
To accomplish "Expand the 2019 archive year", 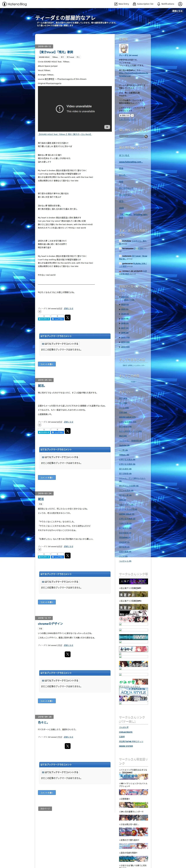I will click(x=120, y=319).
